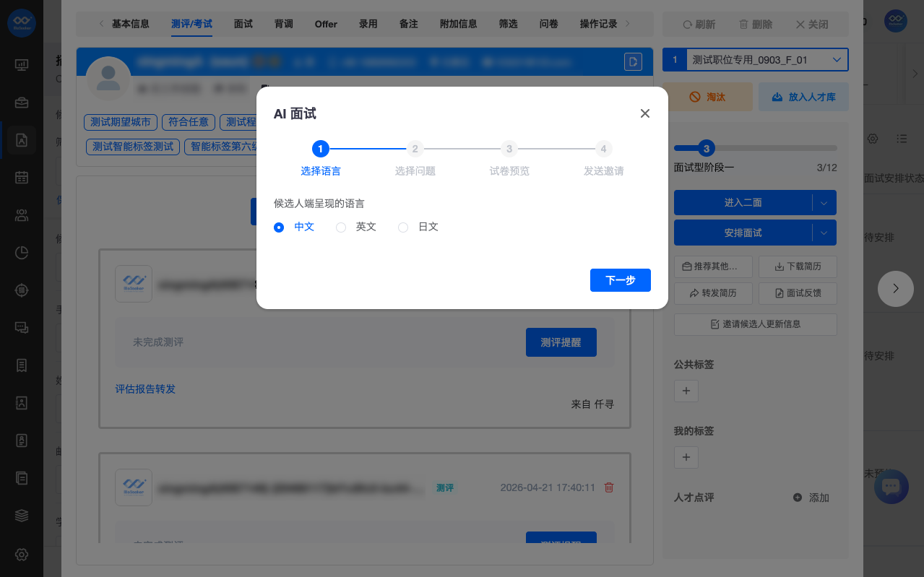
Task: Open the target icon in sidebar
Action: point(22,290)
